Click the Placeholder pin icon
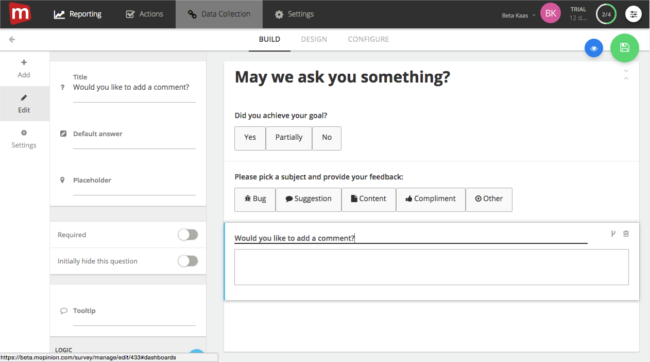650x362 pixels. [x=62, y=180]
